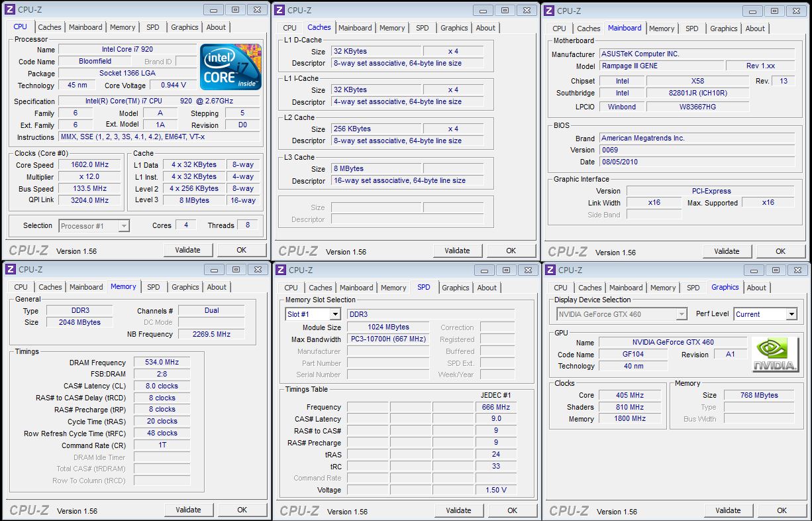812x521 pixels.
Task: Click CPU-Z title icon of the Memory window
Action: 9,269
